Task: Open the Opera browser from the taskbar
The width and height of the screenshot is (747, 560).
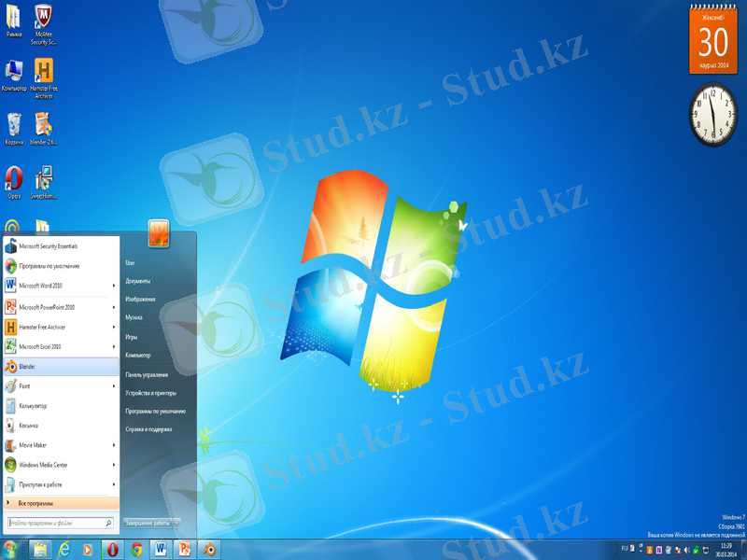Action: click(x=112, y=549)
